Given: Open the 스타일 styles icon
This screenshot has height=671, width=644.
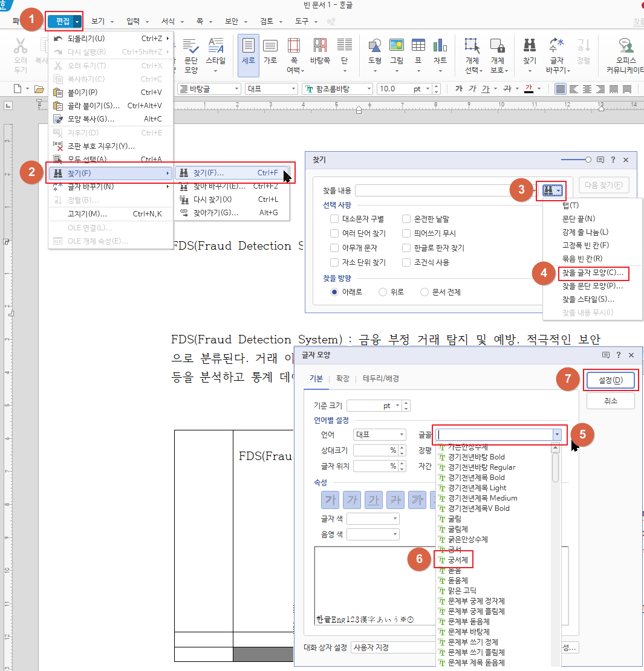Looking at the screenshot, I should (215, 55).
